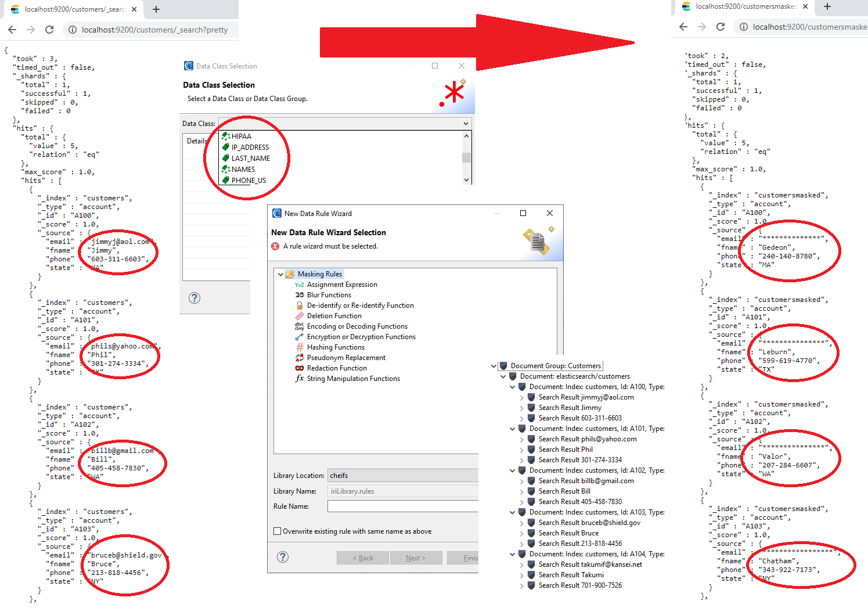This screenshot has width=868, height=615.
Task: Open the Details tab in Data Class Selection
Action: point(197,141)
